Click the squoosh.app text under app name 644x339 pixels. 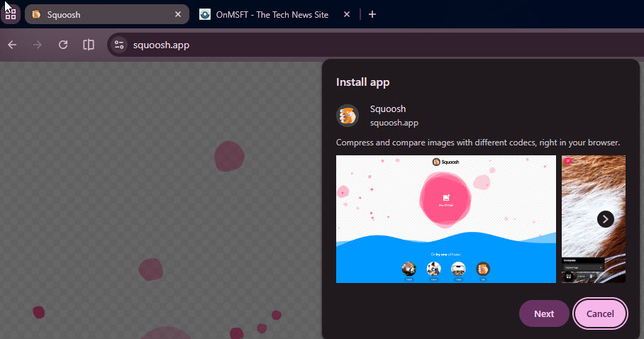[x=394, y=122]
